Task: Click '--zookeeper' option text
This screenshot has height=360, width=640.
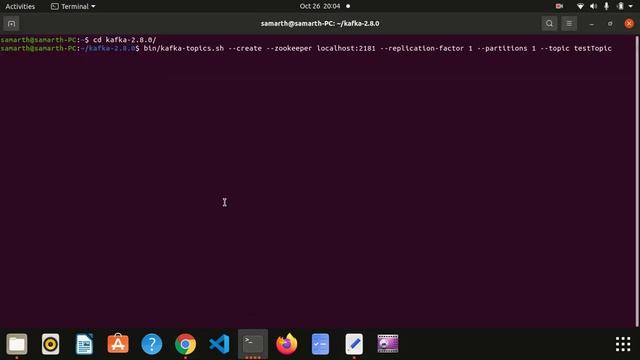Action: point(289,48)
